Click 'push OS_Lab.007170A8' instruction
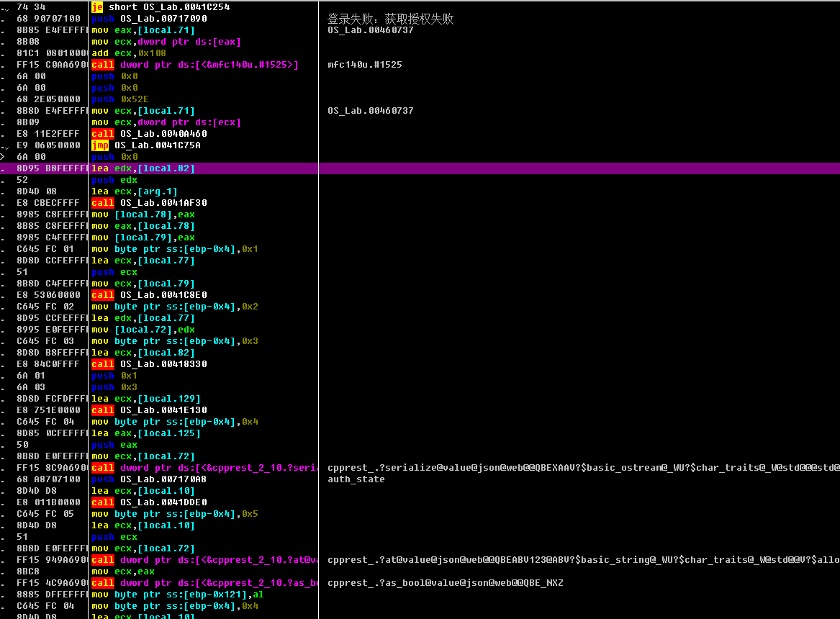Viewport: 840px width, 619px height. 150,479
